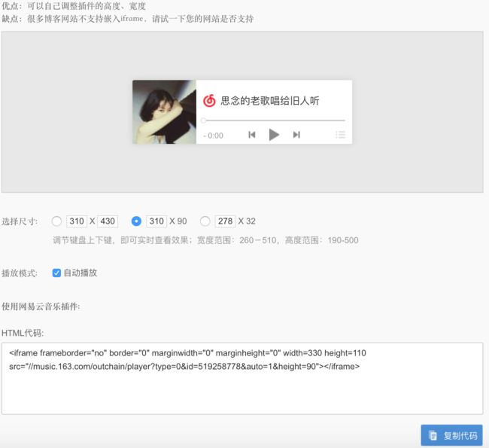Select the 310 X 430 size option

56,221
